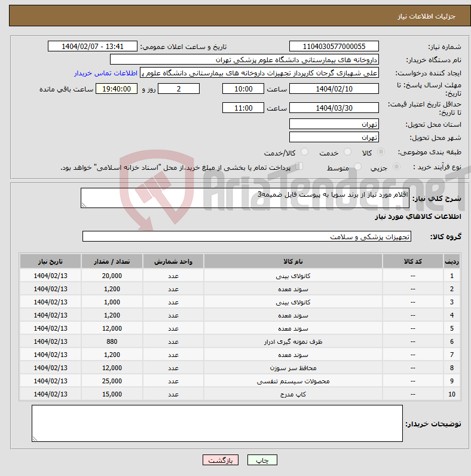471x476 pixels.
Task: Click the response deadline date 1404/02/10
Action: [334, 89]
